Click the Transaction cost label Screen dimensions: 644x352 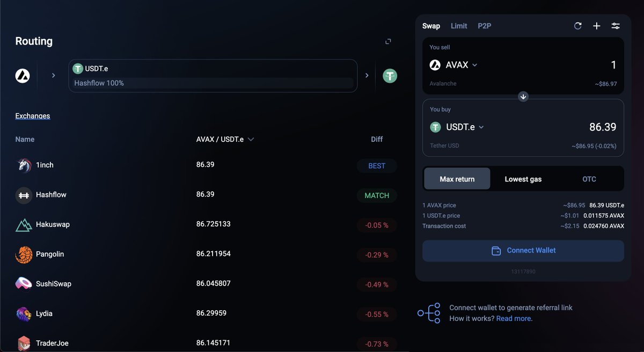(x=444, y=226)
